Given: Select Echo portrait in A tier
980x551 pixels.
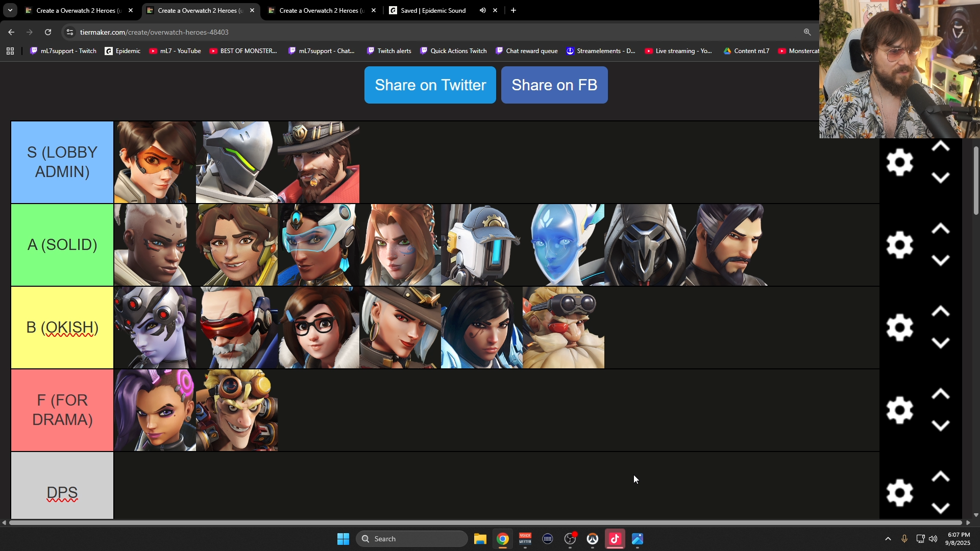Looking at the screenshot, I should (563, 245).
